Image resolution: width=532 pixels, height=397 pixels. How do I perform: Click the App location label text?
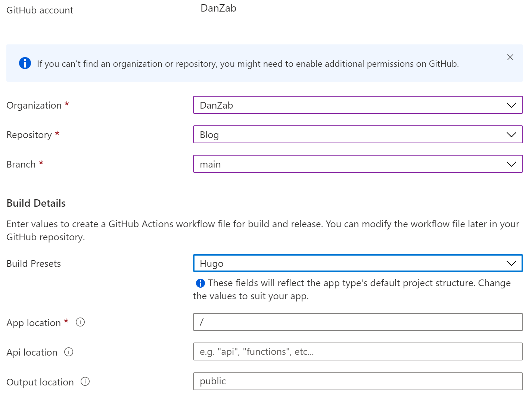click(34, 323)
